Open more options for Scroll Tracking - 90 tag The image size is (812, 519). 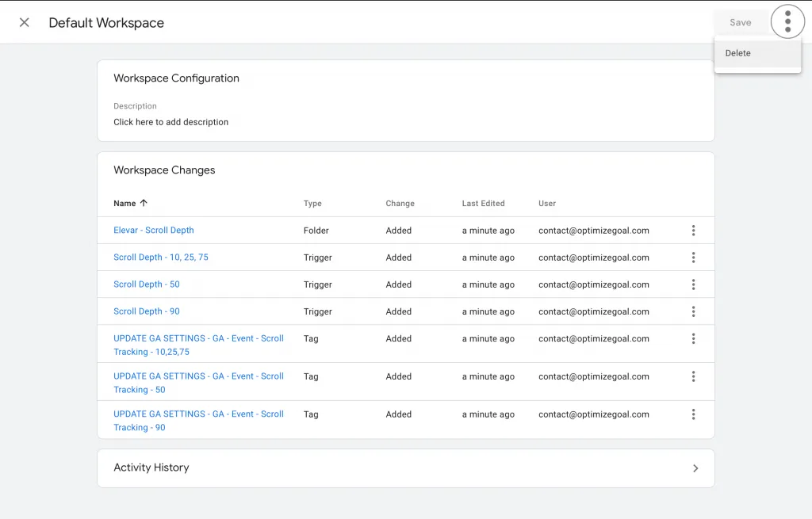(x=693, y=414)
